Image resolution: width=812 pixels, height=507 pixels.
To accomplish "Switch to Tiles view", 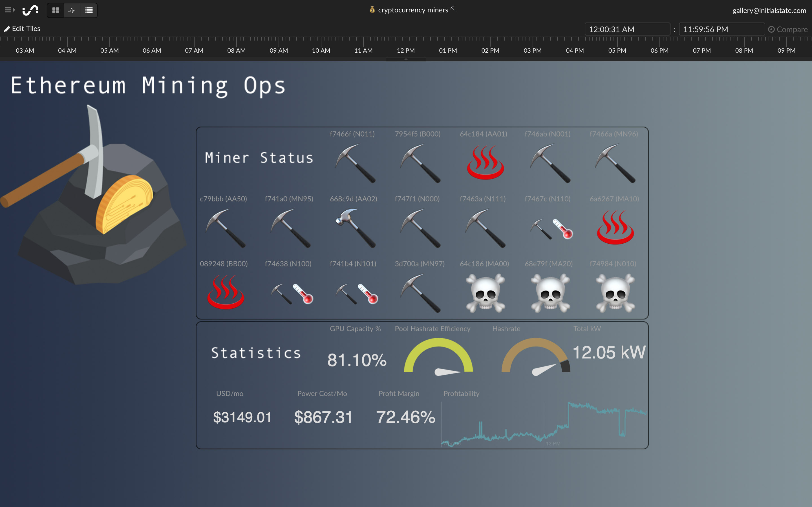I will [x=56, y=10].
